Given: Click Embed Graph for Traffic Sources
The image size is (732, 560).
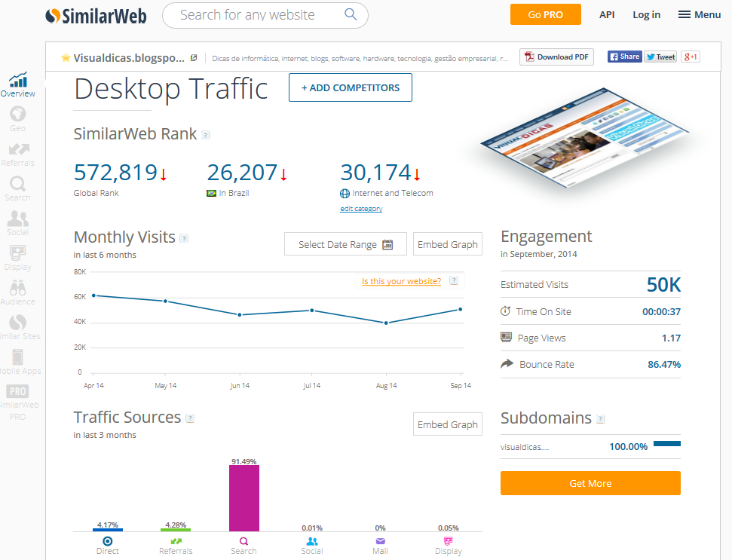Looking at the screenshot, I should [448, 424].
